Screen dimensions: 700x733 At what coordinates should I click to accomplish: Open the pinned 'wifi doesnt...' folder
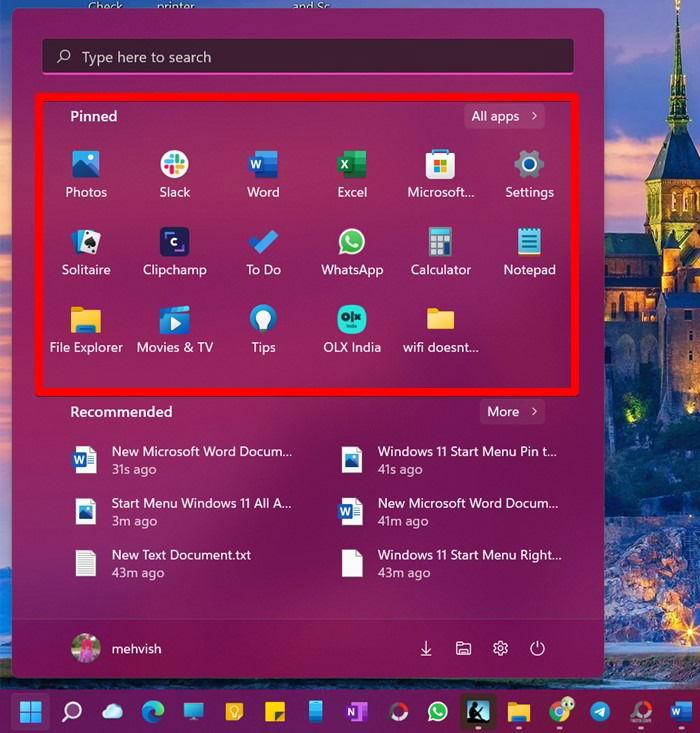[x=440, y=329]
